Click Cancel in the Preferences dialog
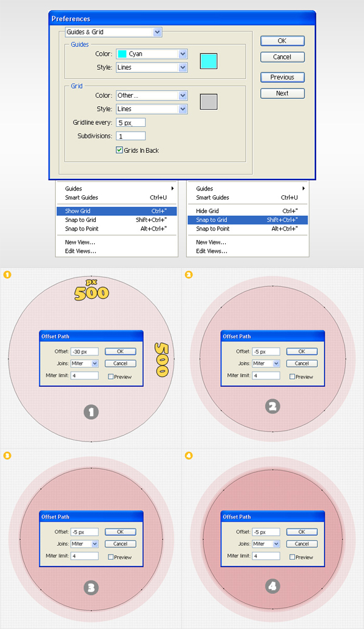This screenshot has width=364, height=629. [283, 57]
